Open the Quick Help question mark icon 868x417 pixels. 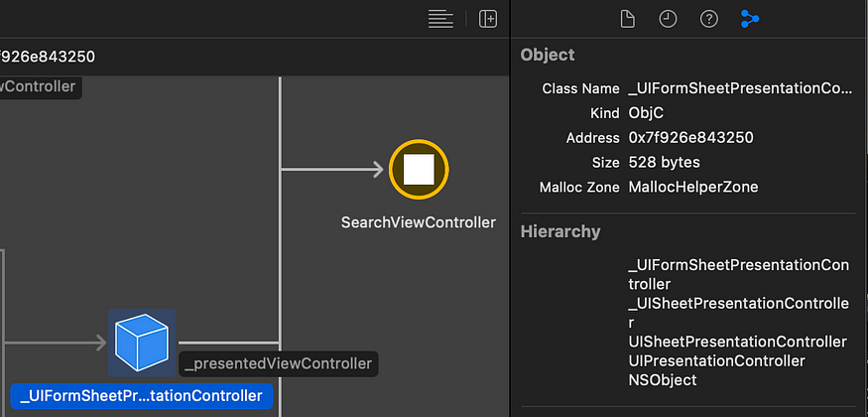pos(709,19)
